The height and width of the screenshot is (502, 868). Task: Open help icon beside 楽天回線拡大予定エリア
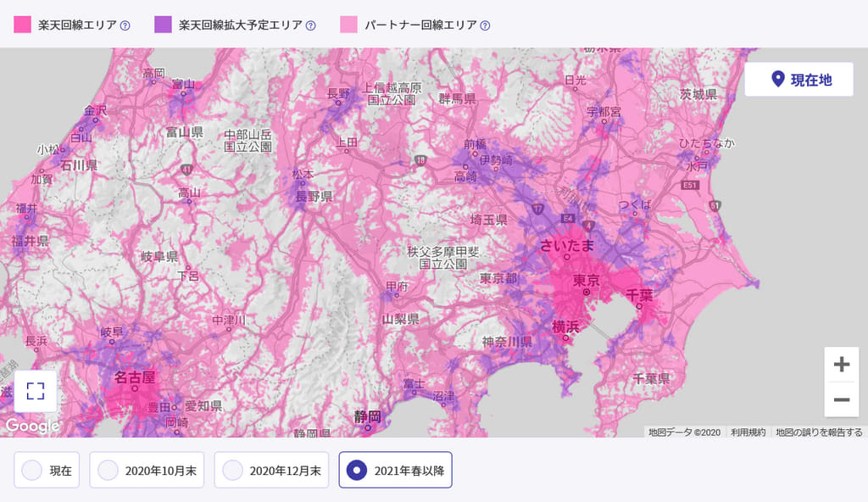click(x=311, y=25)
